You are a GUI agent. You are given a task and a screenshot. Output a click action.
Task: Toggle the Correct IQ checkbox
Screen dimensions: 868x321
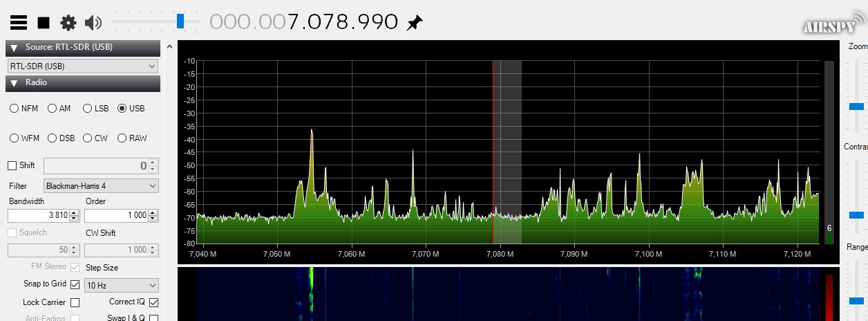tap(153, 302)
